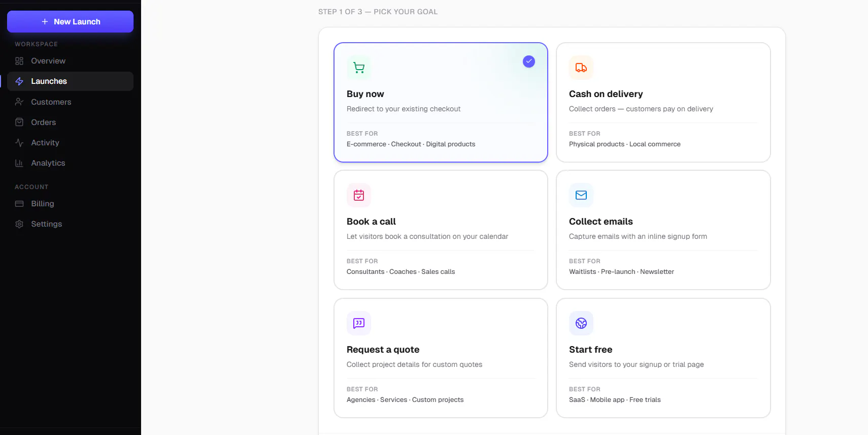
Task: Click 'Collect project details for custom quotes'
Action: (x=415, y=364)
